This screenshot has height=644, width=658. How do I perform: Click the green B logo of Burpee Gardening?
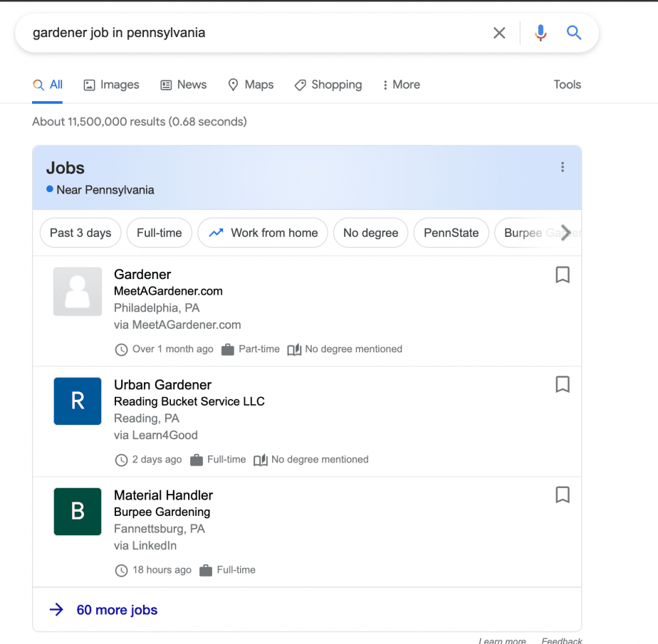point(78,512)
